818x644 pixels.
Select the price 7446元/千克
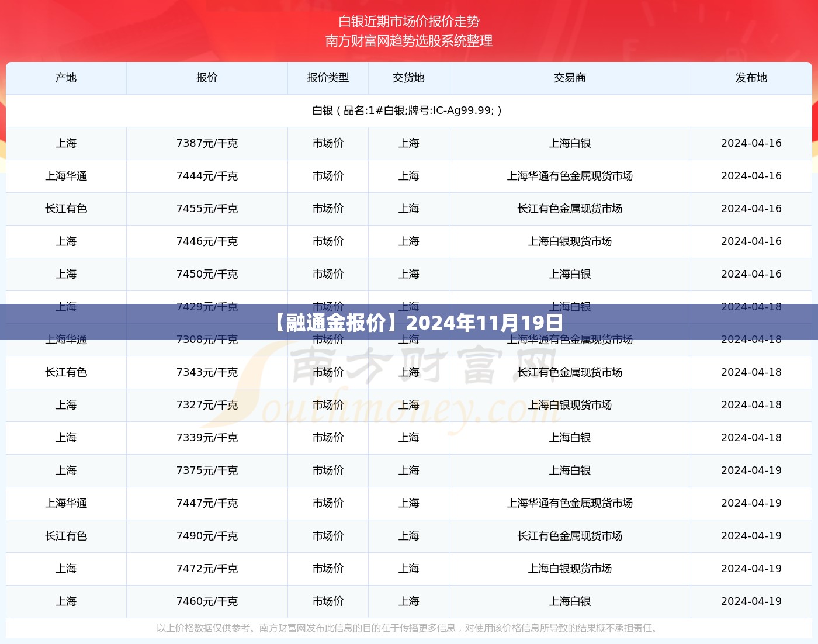coord(207,241)
